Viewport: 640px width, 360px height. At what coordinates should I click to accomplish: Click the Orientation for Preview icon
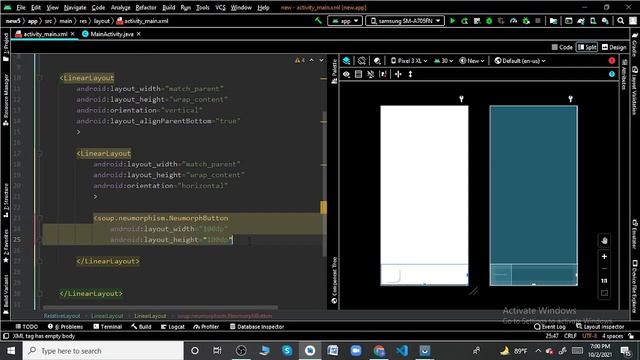362,61
